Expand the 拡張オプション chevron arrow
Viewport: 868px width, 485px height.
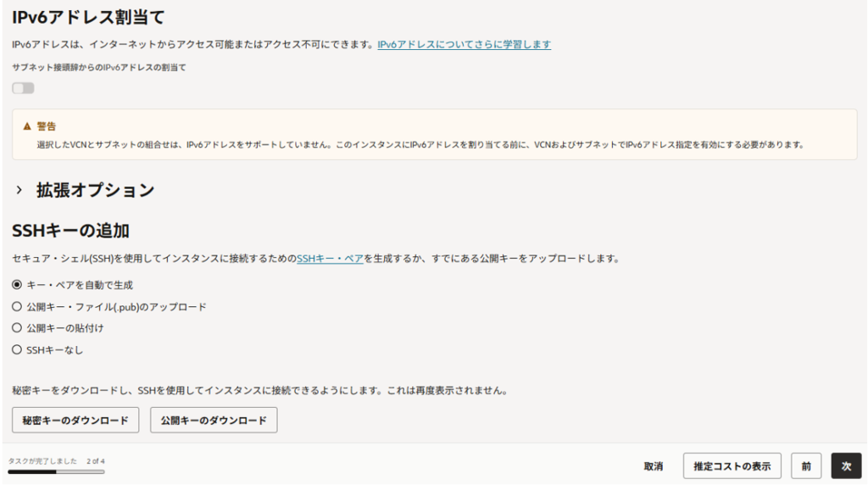click(x=19, y=191)
